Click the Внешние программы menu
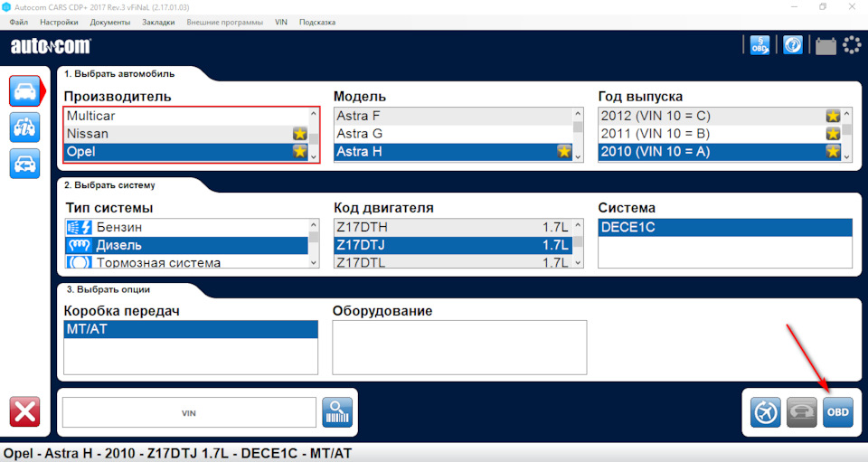 [225, 22]
